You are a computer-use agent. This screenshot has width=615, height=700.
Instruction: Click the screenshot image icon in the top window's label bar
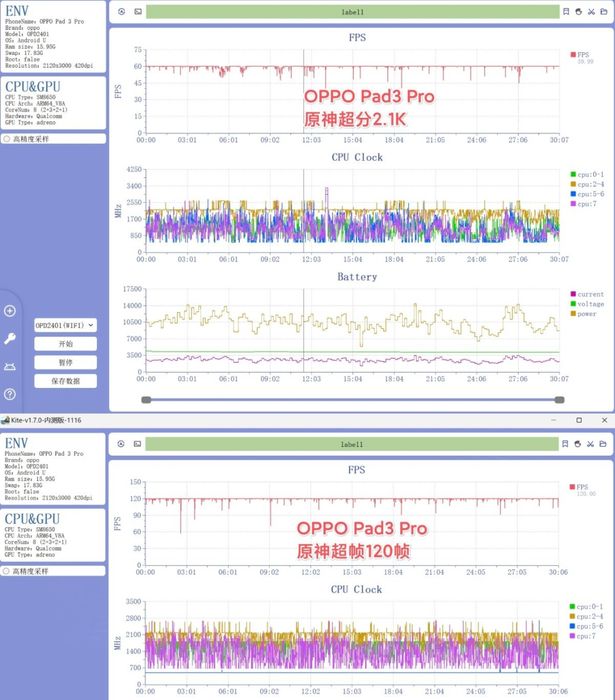click(x=138, y=12)
